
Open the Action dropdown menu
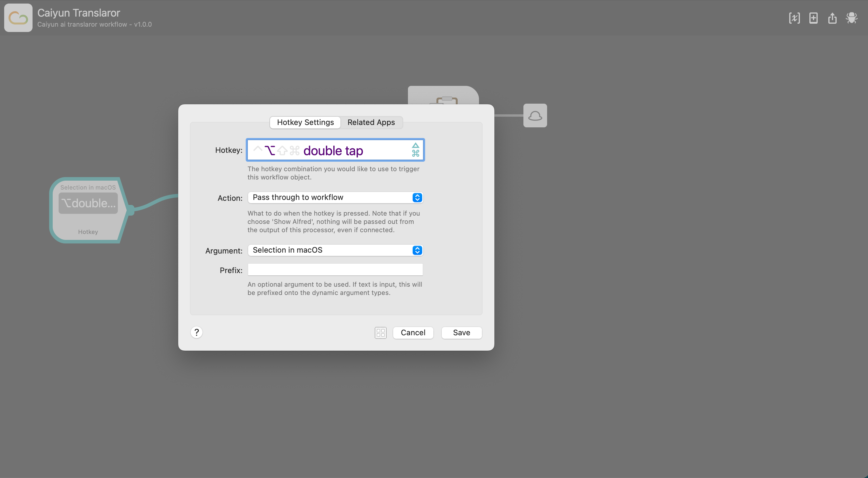[335, 198]
